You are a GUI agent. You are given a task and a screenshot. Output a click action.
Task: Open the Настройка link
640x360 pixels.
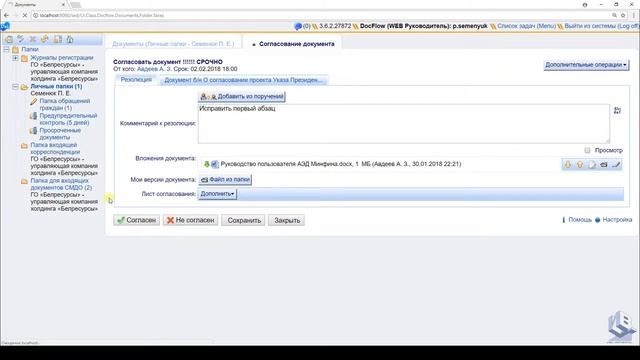click(617, 220)
